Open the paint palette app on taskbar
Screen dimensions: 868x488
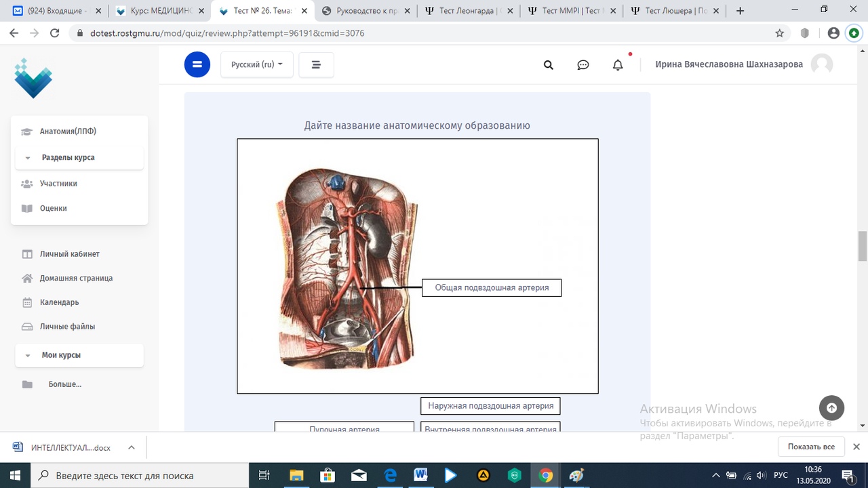point(576,475)
